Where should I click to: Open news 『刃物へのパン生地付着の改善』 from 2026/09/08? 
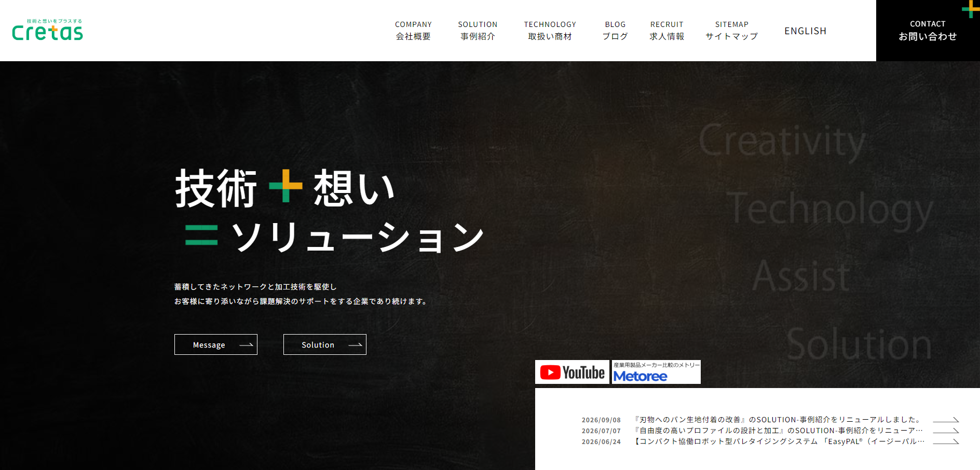[x=778, y=420]
